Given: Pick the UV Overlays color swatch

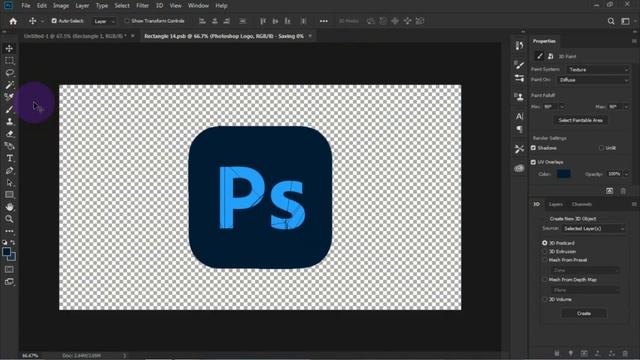Looking at the screenshot, I should [x=564, y=174].
